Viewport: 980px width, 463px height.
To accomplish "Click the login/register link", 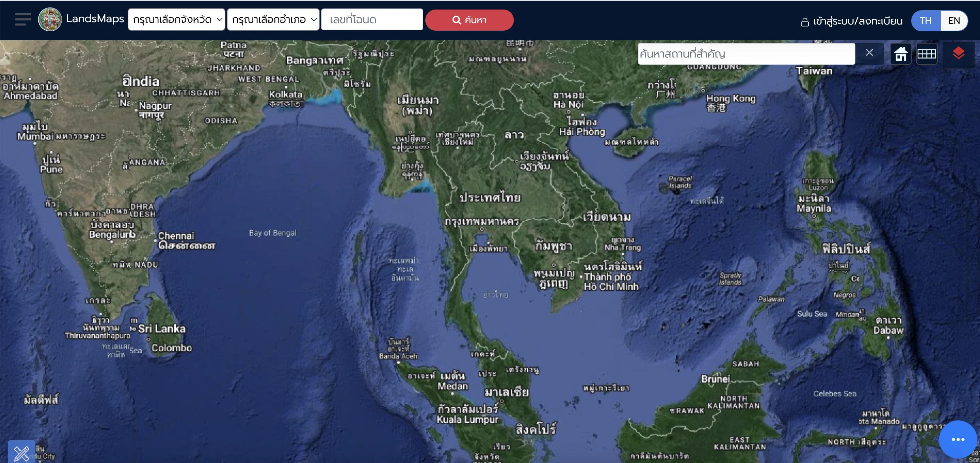I will pos(857,21).
